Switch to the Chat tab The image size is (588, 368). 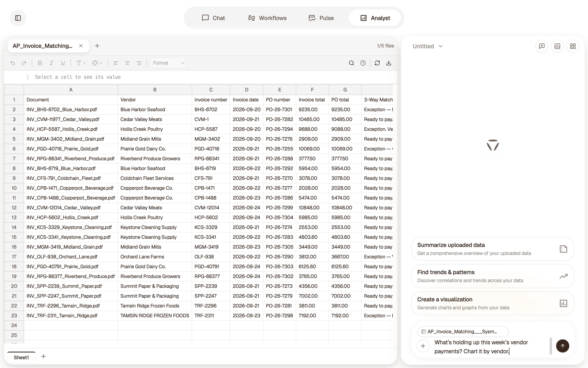pyautogui.click(x=213, y=18)
